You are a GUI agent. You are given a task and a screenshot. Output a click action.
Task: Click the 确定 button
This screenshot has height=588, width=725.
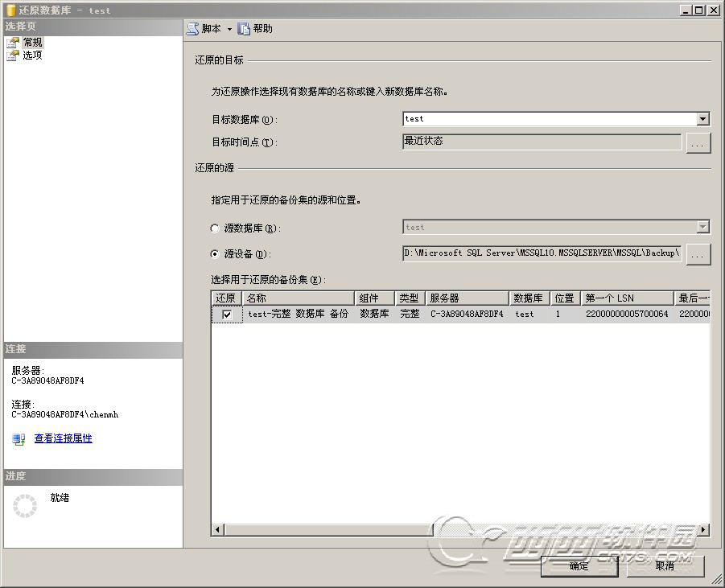(x=578, y=566)
